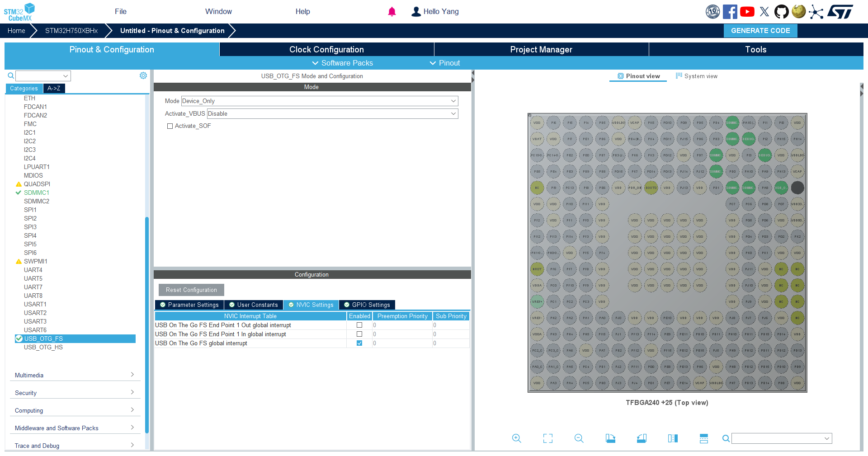Image resolution: width=868 pixels, height=456 pixels.
Task: Switch to Project Manager tab
Action: click(x=541, y=50)
